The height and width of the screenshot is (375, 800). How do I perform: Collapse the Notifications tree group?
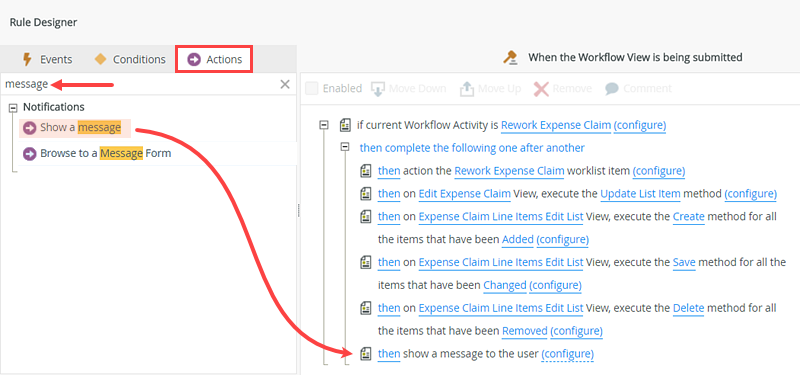[x=13, y=107]
